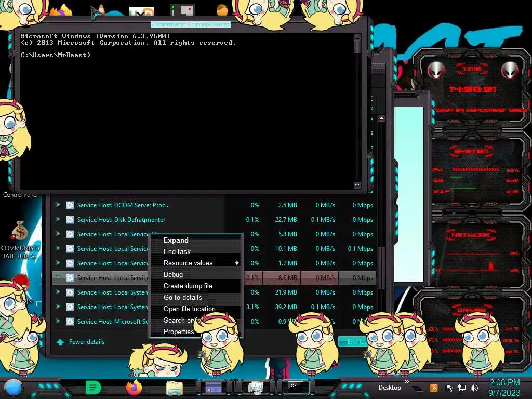Image resolution: width=532 pixels, height=399 pixels.
Task: Expand arrow of Local Service row with 10.1 MB
Action: (x=57, y=248)
